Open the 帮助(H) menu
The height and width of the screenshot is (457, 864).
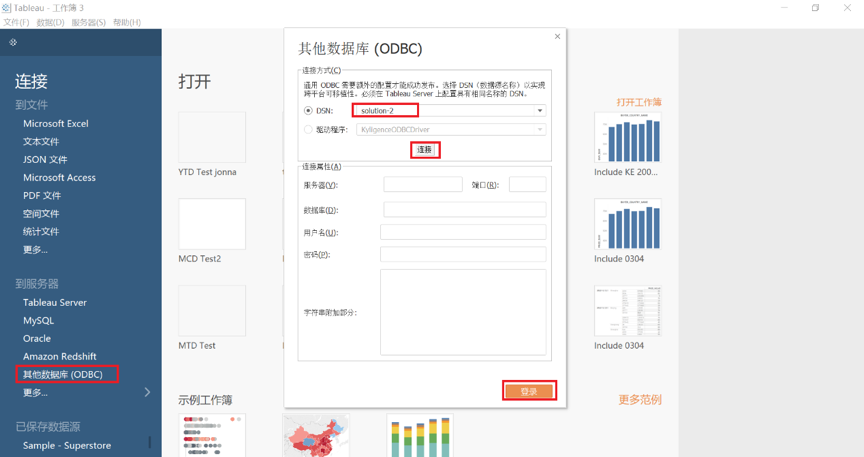coord(127,22)
